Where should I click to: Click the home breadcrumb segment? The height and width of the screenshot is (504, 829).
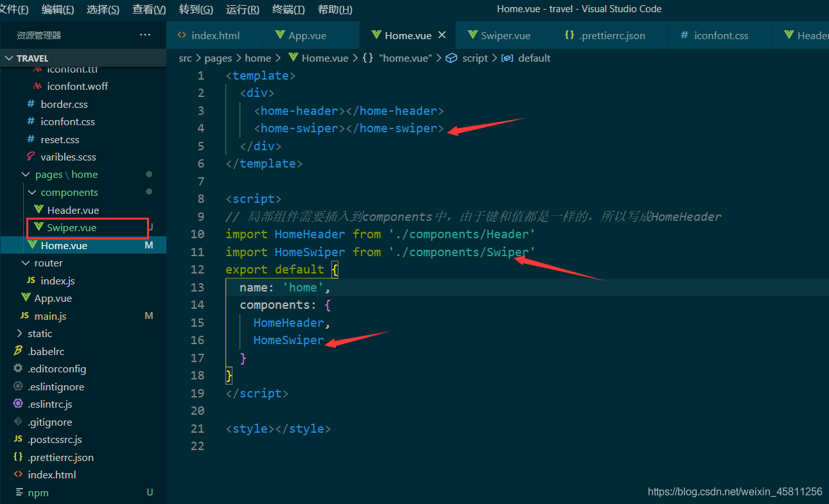[258, 58]
